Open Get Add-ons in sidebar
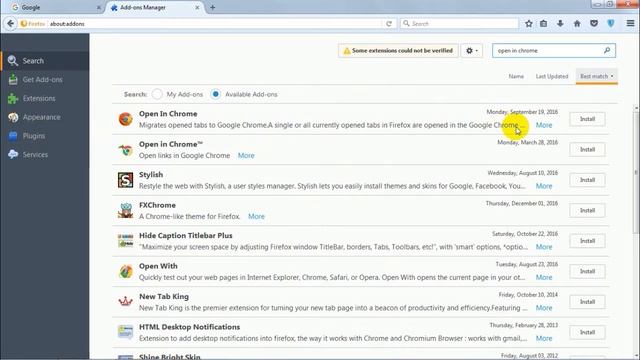Screen dimensions: 640x360 (44, 80)
